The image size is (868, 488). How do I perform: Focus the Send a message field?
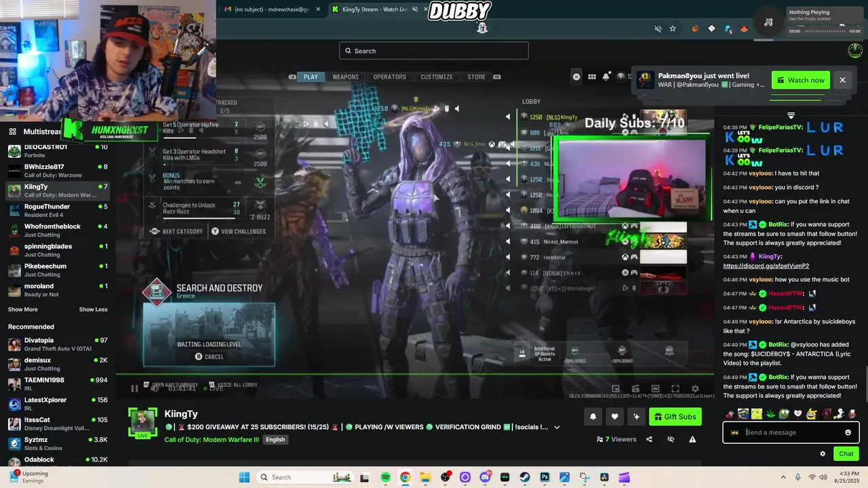(x=791, y=432)
